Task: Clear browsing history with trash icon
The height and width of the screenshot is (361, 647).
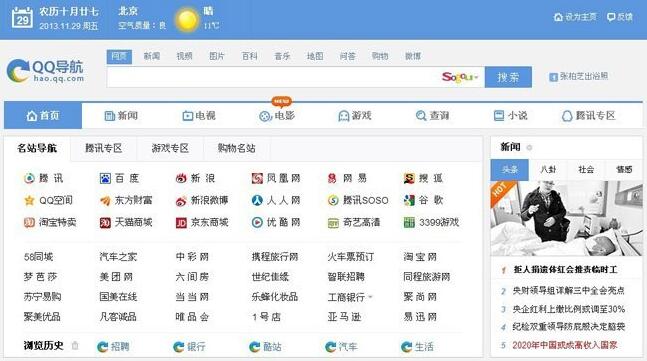Action: click(75, 345)
